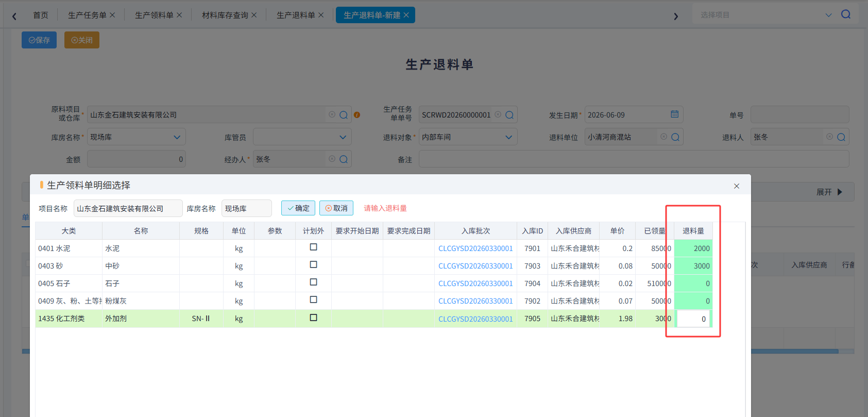Click the 退料量 input in 外加剂 row
The width and height of the screenshot is (868, 417).
pyautogui.click(x=693, y=319)
